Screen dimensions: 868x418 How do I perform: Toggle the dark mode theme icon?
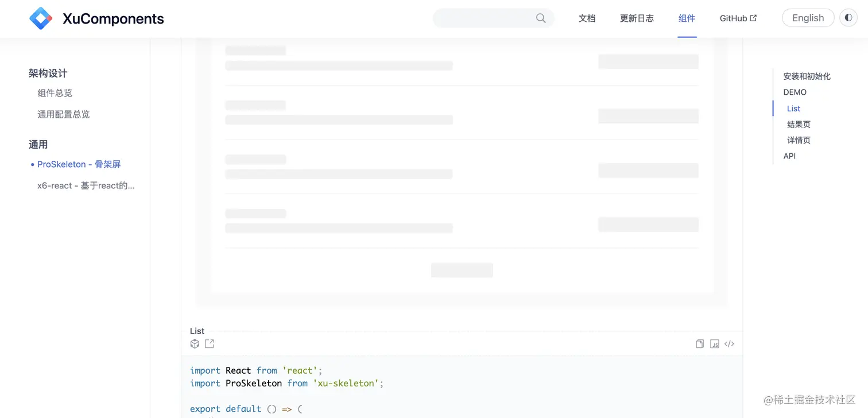pyautogui.click(x=848, y=18)
